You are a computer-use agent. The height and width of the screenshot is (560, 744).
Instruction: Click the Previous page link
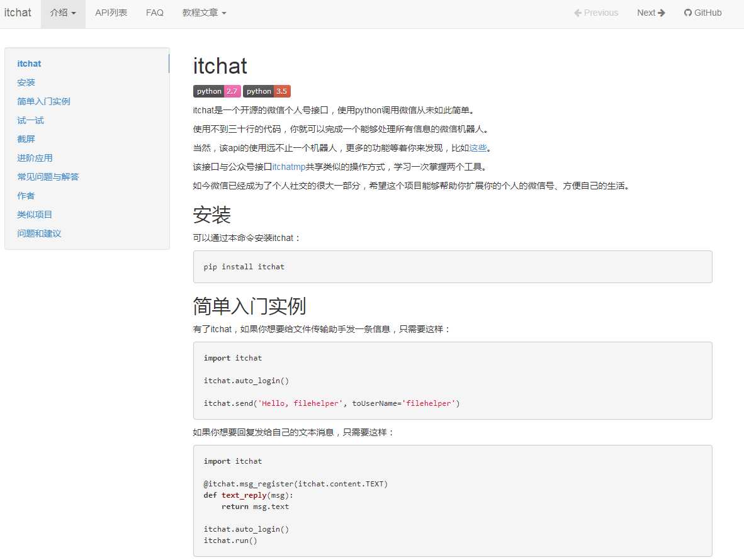click(596, 13)
